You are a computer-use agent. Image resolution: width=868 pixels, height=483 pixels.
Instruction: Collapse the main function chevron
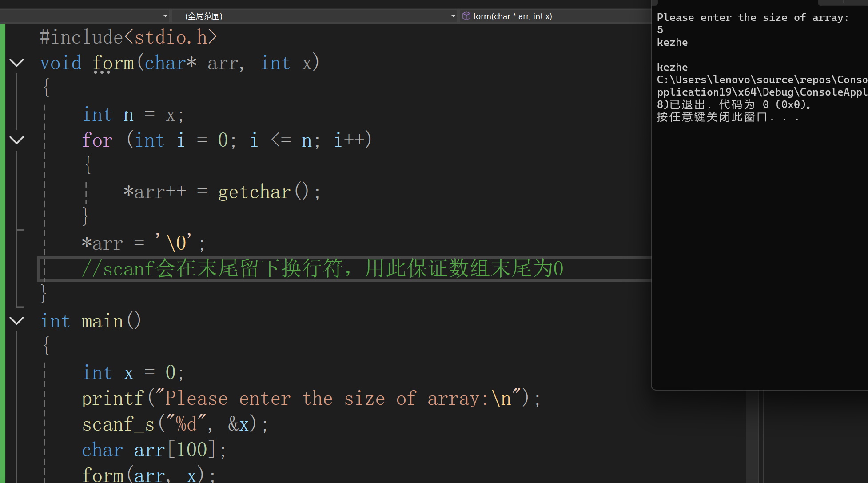pyautogui.click(x=17, y=321)
